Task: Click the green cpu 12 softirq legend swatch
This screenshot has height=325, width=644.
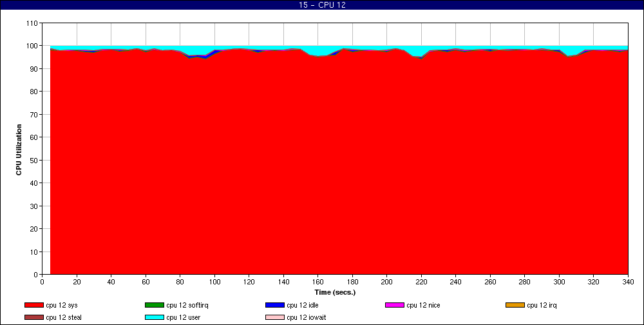Action: (155, 305)
